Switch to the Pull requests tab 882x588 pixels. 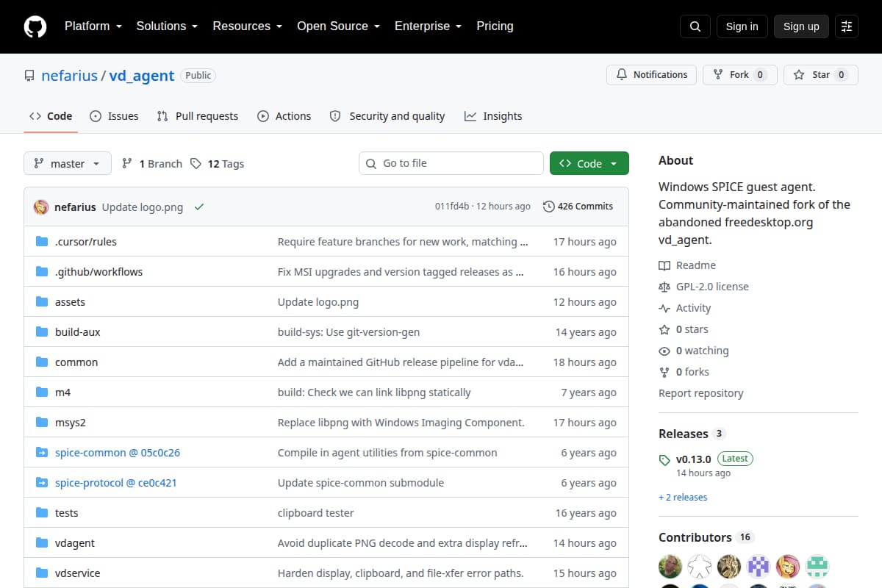pyautogui.click(x=198, y=115)
